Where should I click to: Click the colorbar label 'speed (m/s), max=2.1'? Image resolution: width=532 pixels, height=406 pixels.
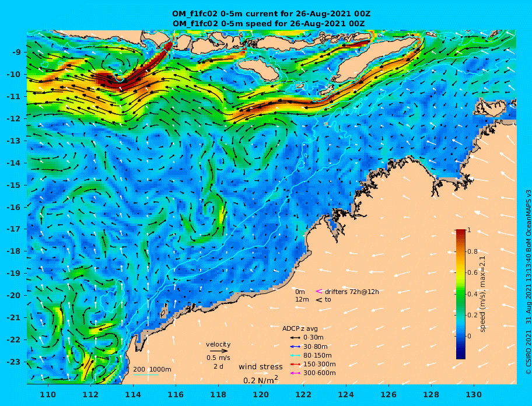[x=482, y=294]
